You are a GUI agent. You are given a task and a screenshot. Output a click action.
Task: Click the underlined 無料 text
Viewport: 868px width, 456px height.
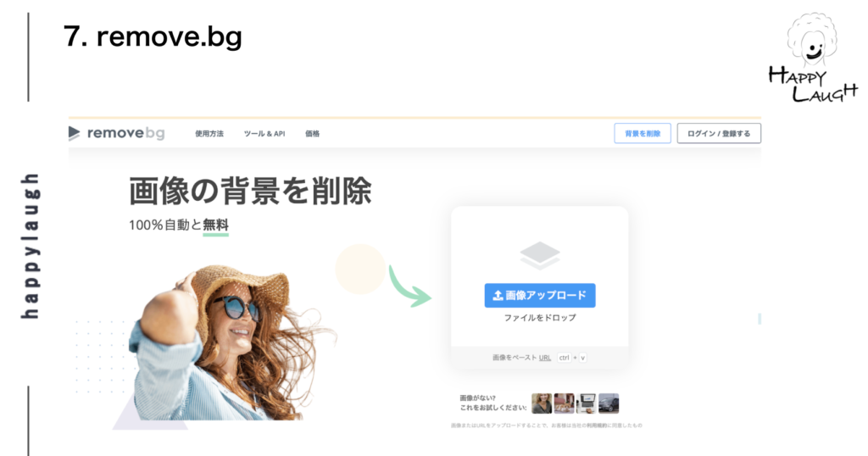pos(215,225)
